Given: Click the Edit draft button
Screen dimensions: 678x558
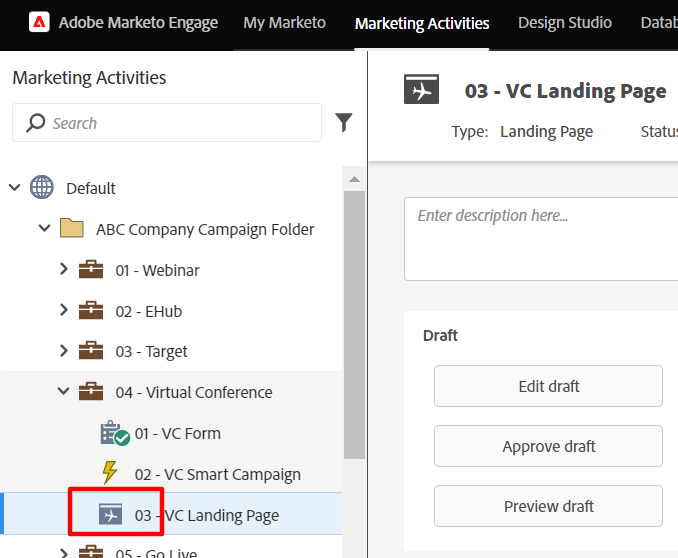Looking at the screenshot, I should pyautogui.click(x=548, y=386).
